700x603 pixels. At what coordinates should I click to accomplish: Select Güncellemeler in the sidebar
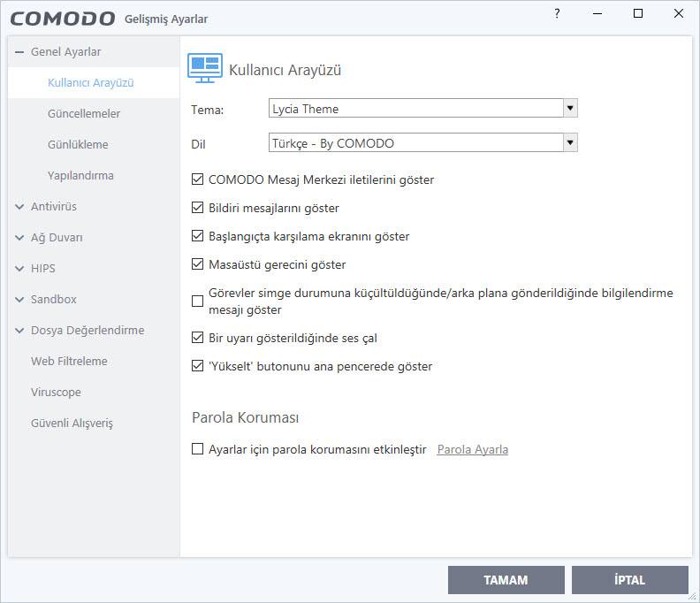point(84,114)
